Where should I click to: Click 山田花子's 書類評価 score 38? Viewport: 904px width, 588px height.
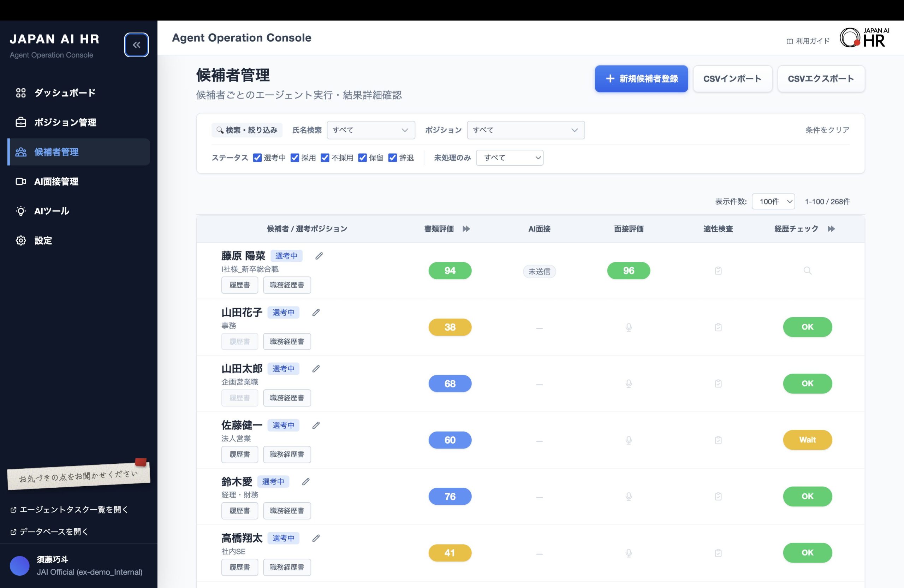450,327
